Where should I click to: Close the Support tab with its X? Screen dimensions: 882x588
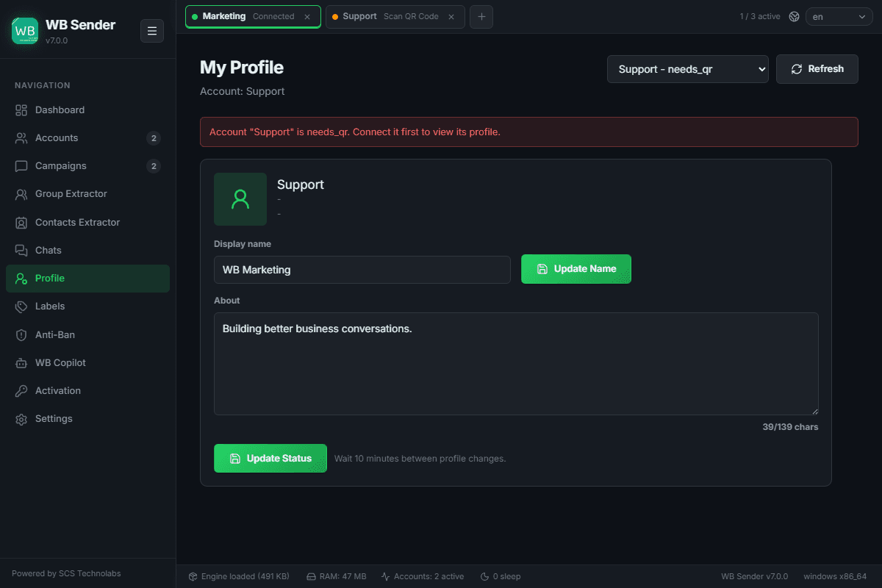(451, 17)
